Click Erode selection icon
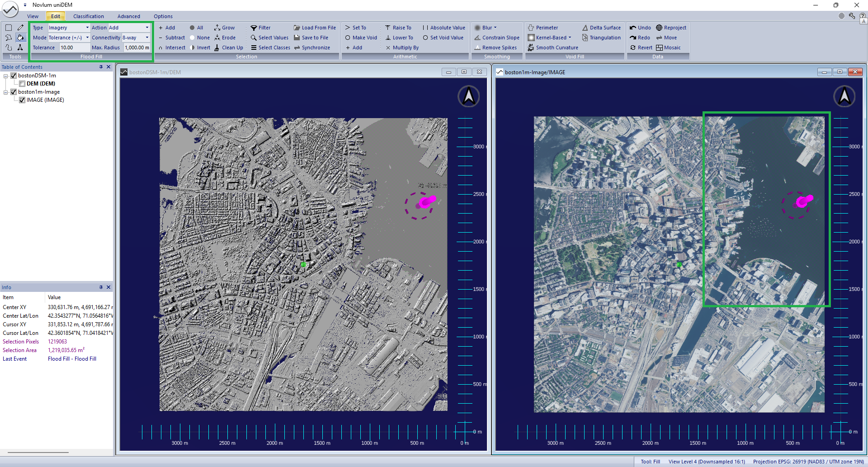This screenshot has width=868, height=467. click(225, 38)
